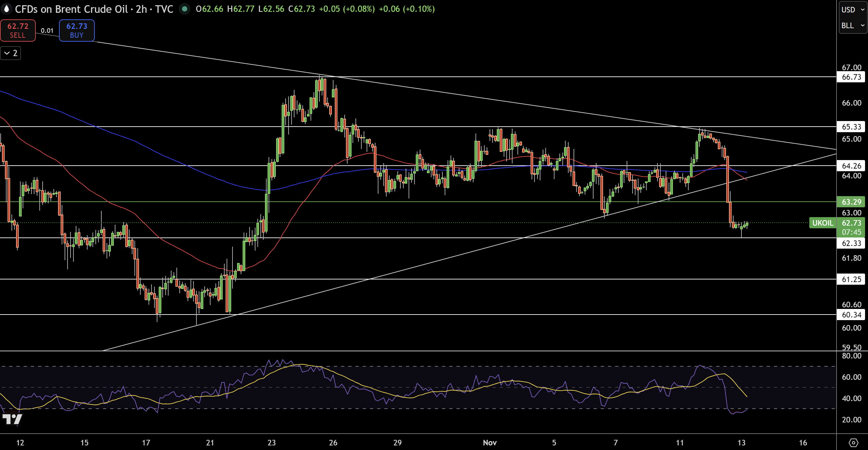Click the 67.00 value on the price scale
Screen dimensions: 868x450
click(x=852, y=68)
